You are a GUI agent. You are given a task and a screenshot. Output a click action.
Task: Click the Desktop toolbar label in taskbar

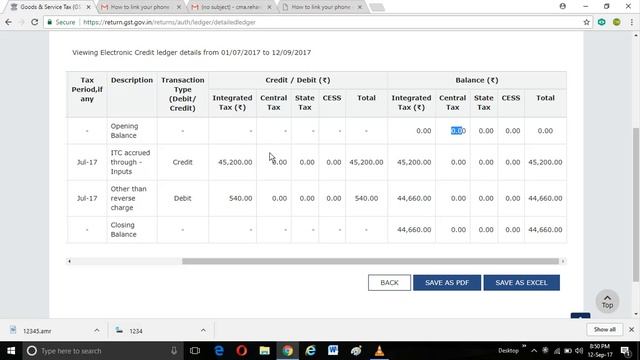point(508,351)
